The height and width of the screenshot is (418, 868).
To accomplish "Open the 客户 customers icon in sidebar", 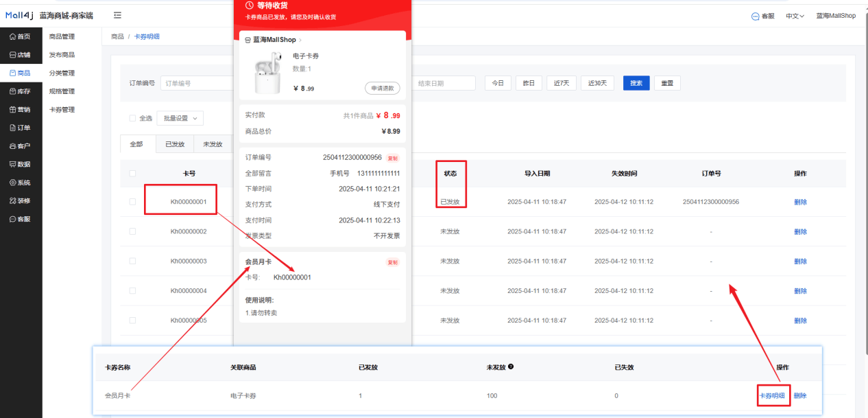I will pyautogui.click(x=12, y=146).
